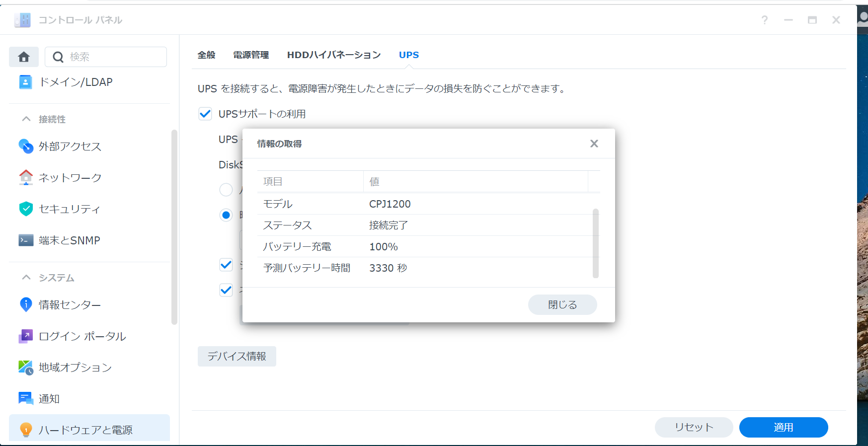Open セキュリティ shield icon
This screenshot has height=446, width=868.
[26, 209]
